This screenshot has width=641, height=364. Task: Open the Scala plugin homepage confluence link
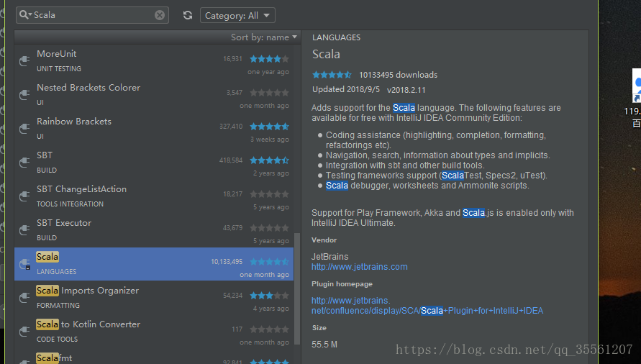tap(427, 306)
